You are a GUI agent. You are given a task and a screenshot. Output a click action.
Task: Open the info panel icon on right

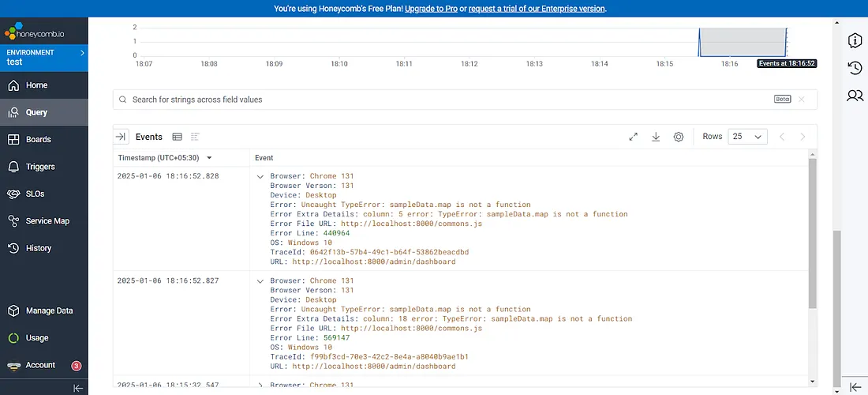point(855,40)
